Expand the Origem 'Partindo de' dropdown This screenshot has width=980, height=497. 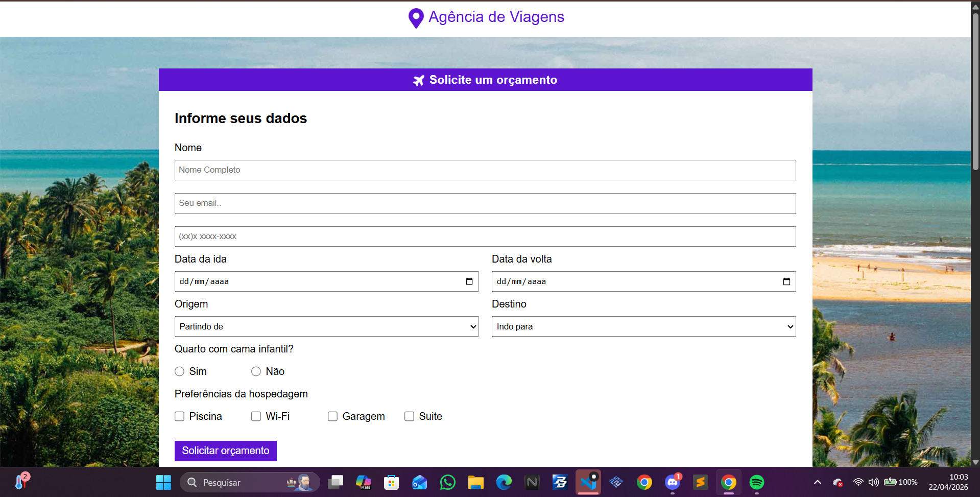point(327,326)
